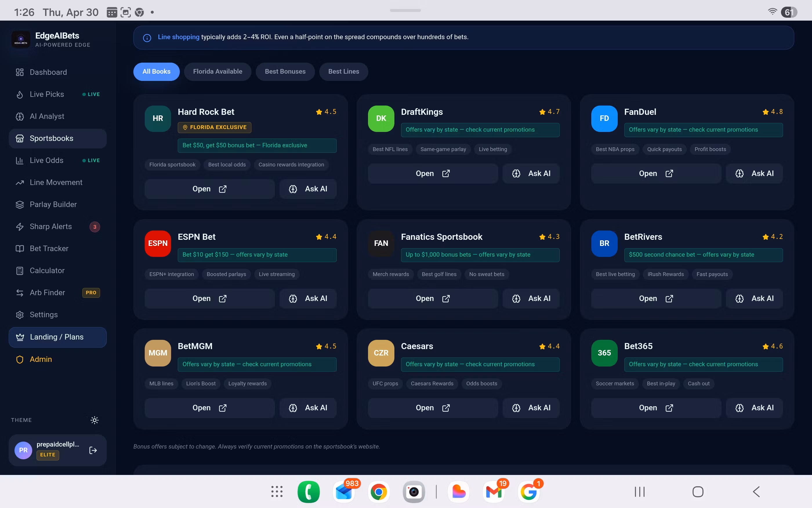Ask AI about ESPN Bet
The width and height of the screenshot is (812, 508).
click(x=308, y=298)
